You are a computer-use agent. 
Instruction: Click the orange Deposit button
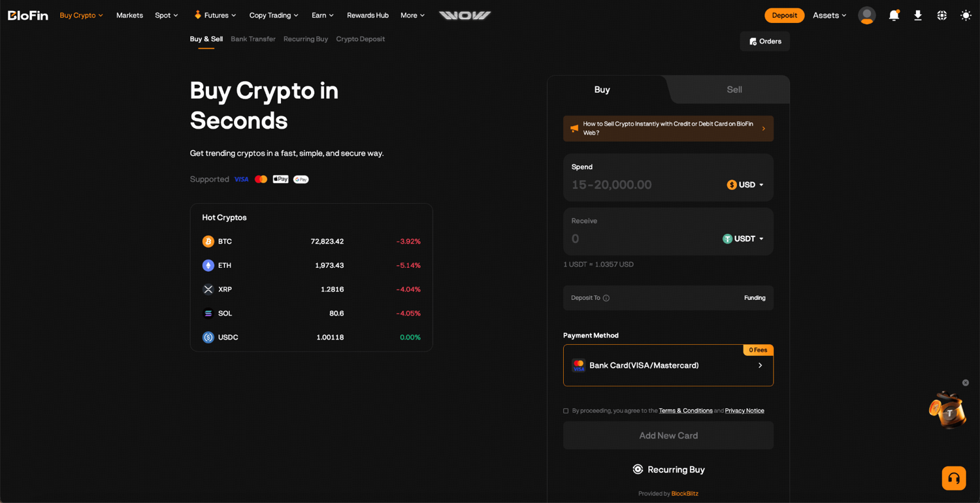click(x=784, y=15)
